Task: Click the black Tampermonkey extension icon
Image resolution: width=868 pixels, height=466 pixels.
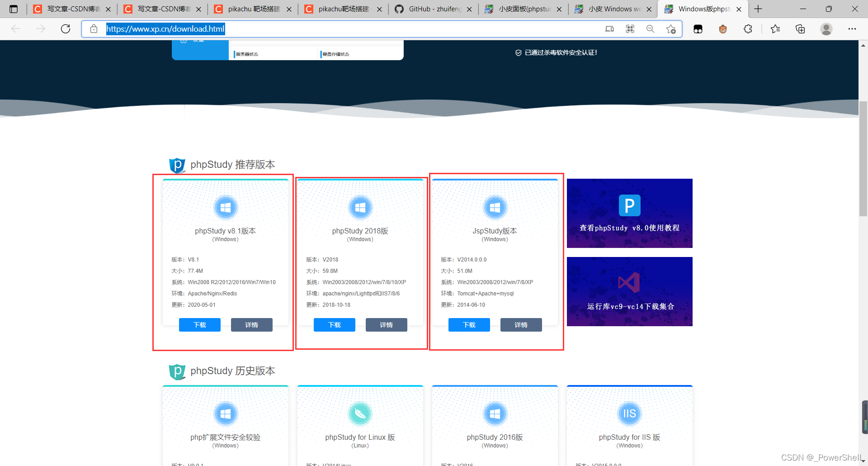Action: pyautogui.click(x=698, y=29)
